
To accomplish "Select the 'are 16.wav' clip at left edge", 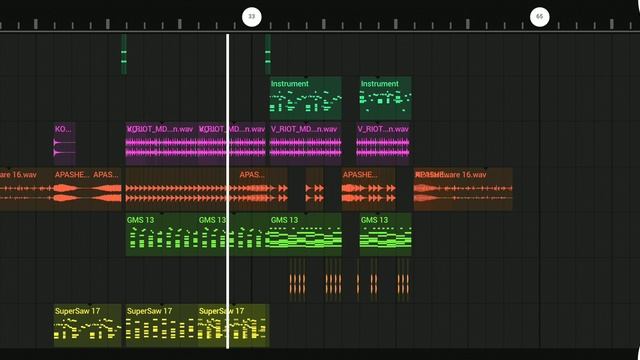I will [26, 189].
